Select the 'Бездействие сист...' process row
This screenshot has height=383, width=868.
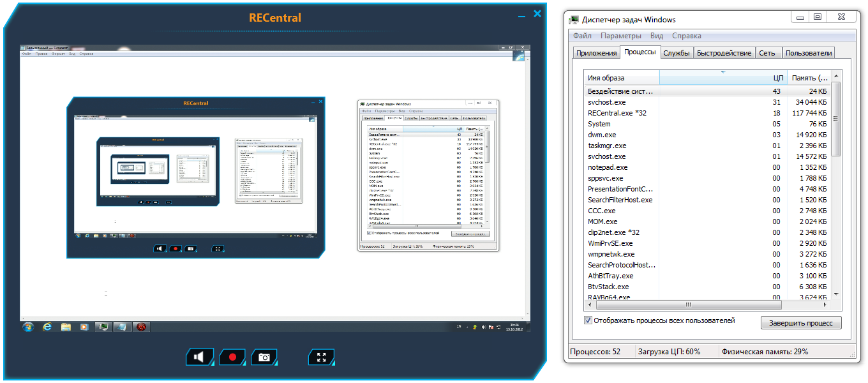(708, 91)
